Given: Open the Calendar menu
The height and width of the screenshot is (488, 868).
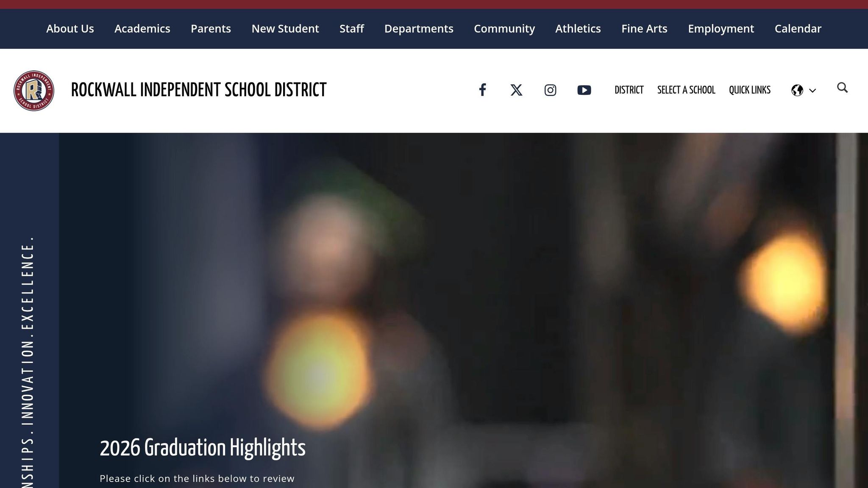Looking at the screenshot, I should coord(798,29).
